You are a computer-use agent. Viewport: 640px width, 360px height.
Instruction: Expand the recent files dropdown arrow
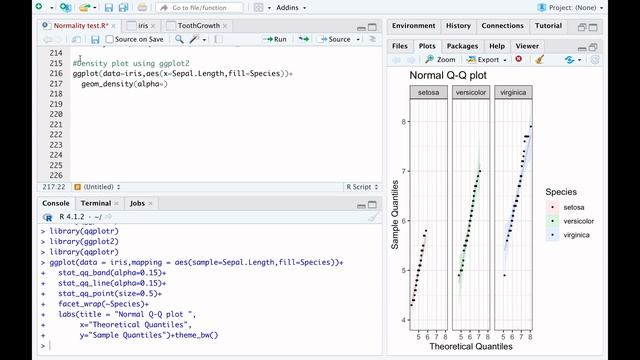coord(95,8)
